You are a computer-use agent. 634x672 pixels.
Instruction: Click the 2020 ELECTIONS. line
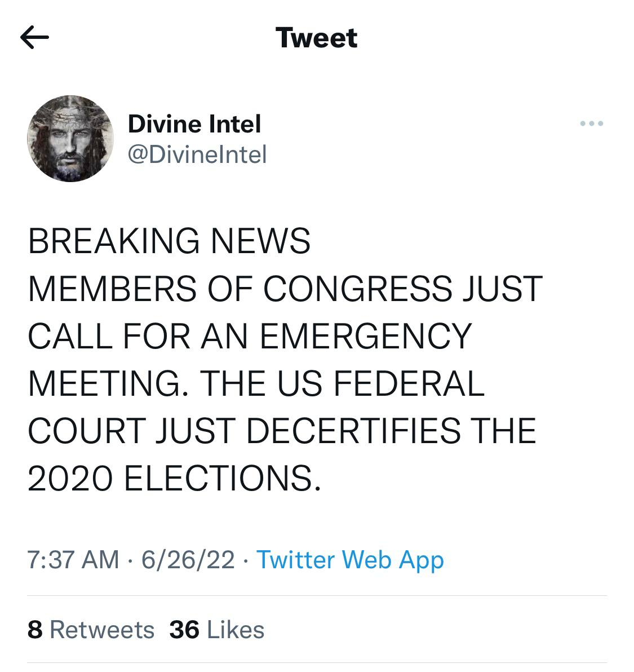[174, 479]
